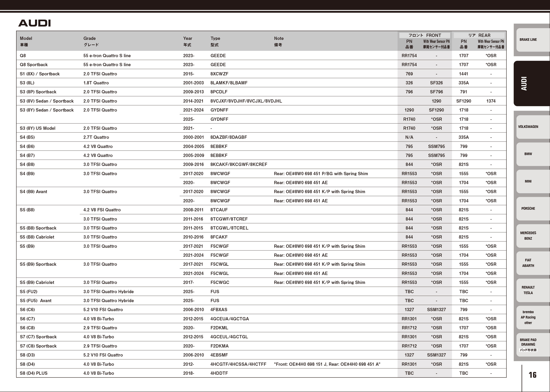Image resolution: width=550 pixels, height=392 pixels.
Task: Click type 8TCGWL/8TCREL
Action: pos(229,228)
